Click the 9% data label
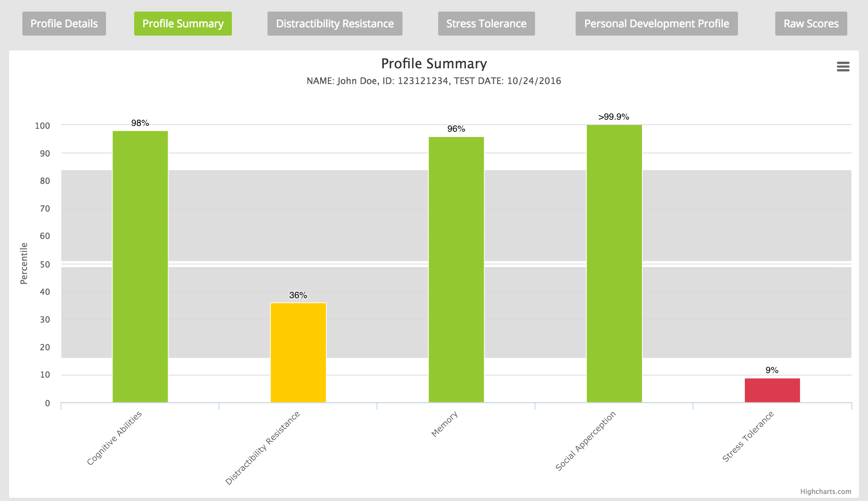This screenshot has height=501, width=868. pos(772,370)
